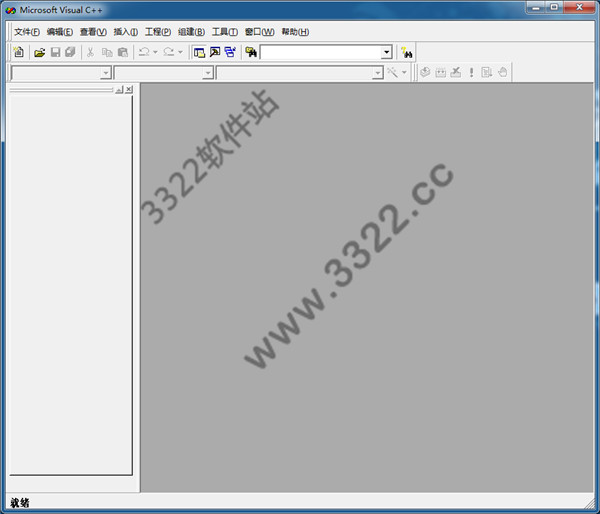
Task: Maximize the Microsoft Visual C++ window
Action: click(x=554, y=7)
